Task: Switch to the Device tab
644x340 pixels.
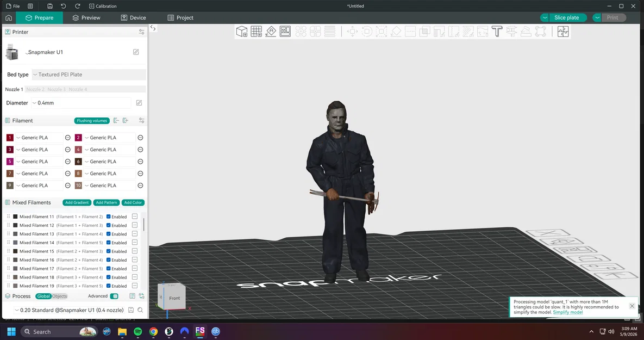Action: 134,17
